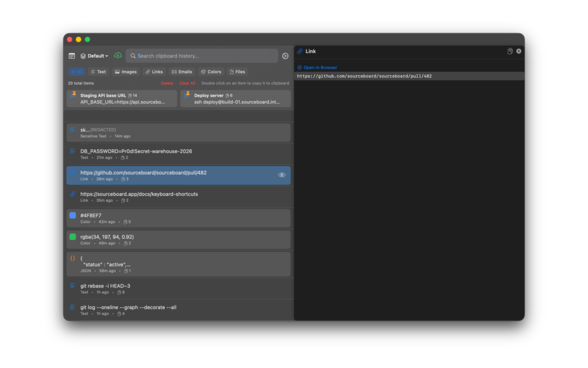
Task: Click the green cloud upload sync icon
Action: click(x=118, y=56)
